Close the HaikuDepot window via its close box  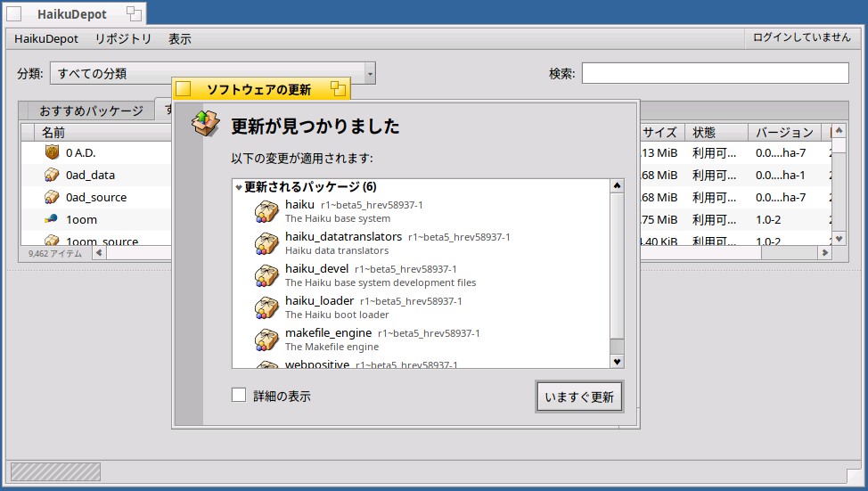tap(14, 14)
